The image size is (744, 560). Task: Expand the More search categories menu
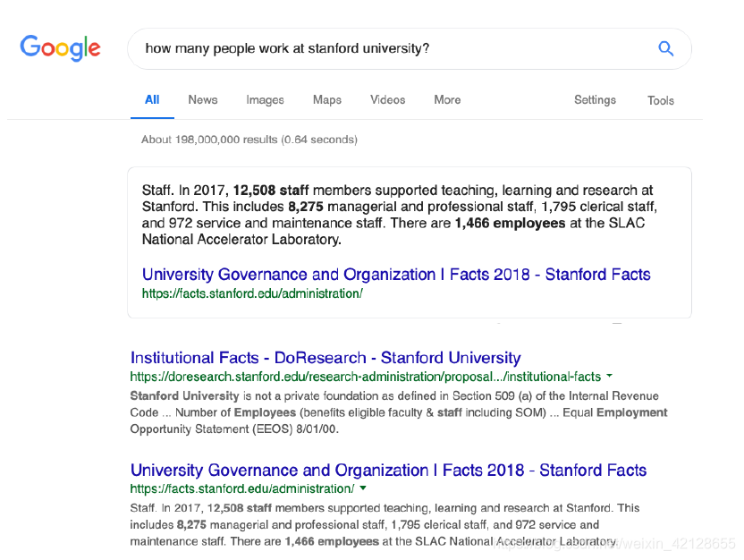[447, 99]
